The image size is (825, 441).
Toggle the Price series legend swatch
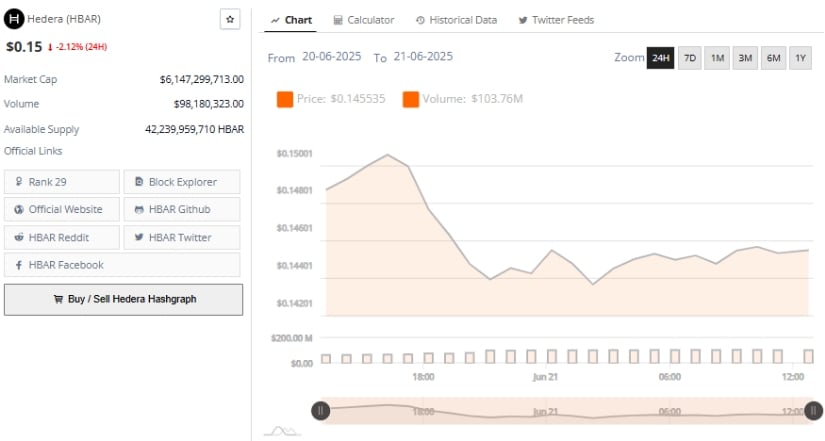[x=285, y=98]
